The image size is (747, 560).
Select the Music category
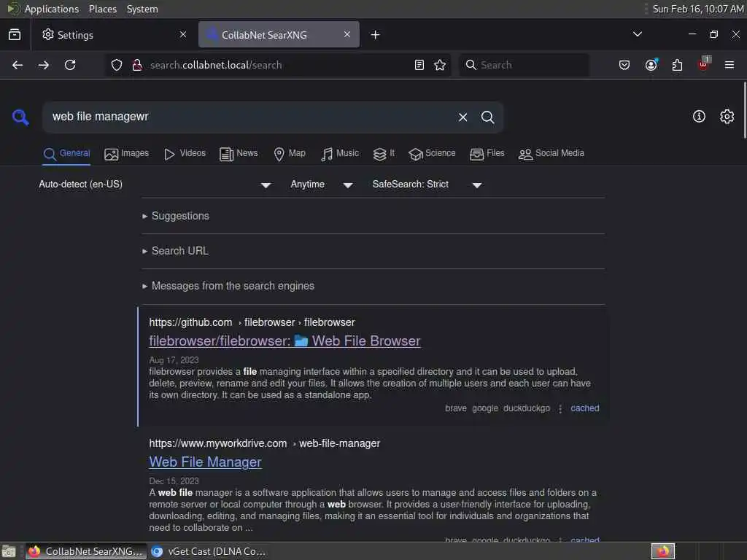click(340, 153)
